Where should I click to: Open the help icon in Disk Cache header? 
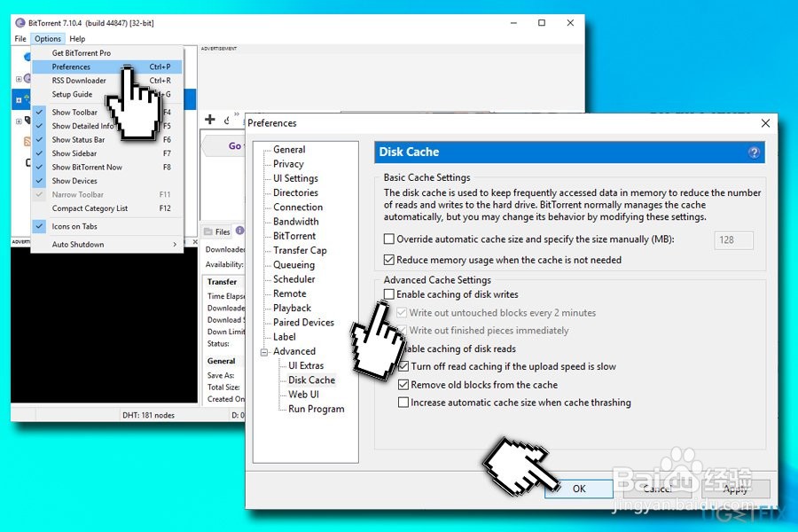(x=754, y=153)
